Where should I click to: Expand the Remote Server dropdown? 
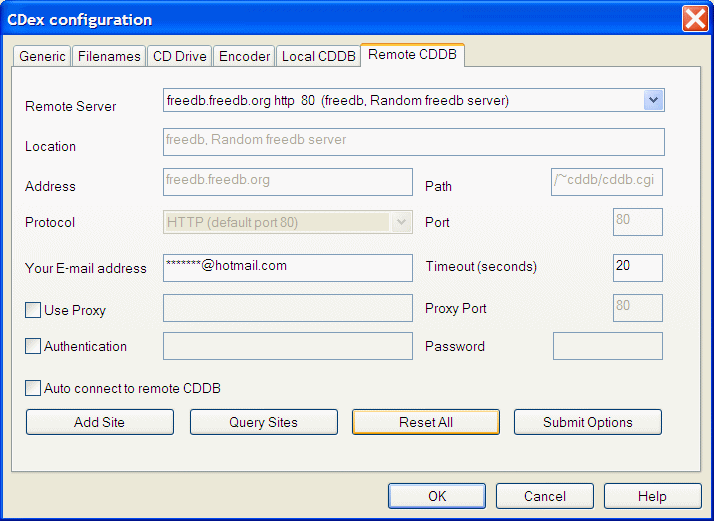click(x=653, y=100)
